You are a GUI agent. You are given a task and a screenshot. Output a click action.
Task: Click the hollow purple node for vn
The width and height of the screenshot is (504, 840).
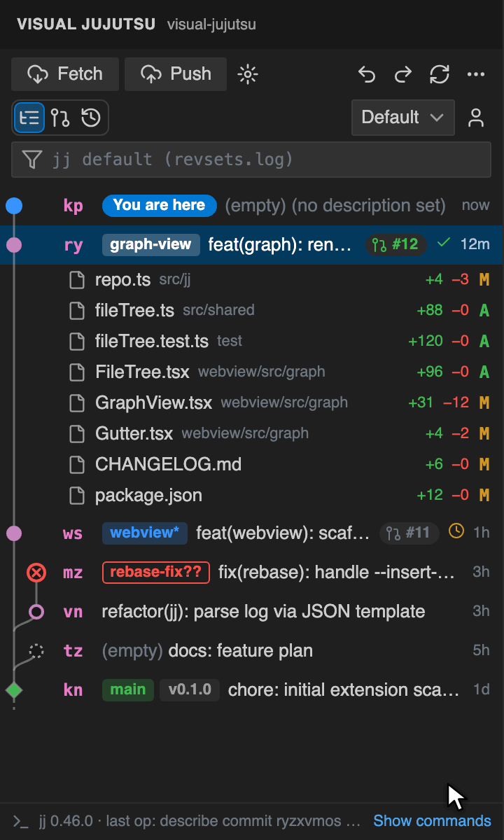(x=36, y=612)
